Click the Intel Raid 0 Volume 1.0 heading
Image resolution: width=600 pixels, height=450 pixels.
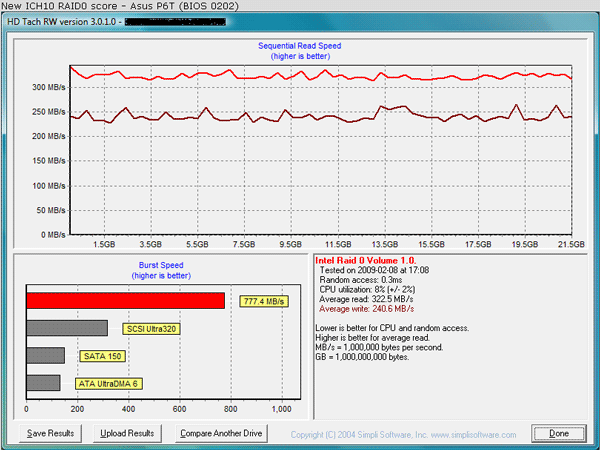point(365,261)
